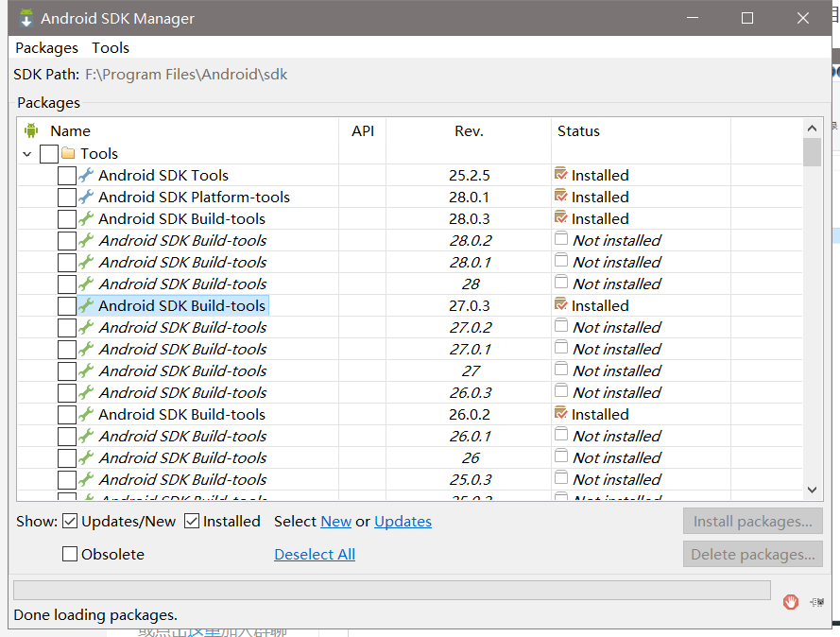Tick checkbox for Android SDK Tools 25.2.5
The width and height of the screenshot is (840, 637).
coord(67,176)
